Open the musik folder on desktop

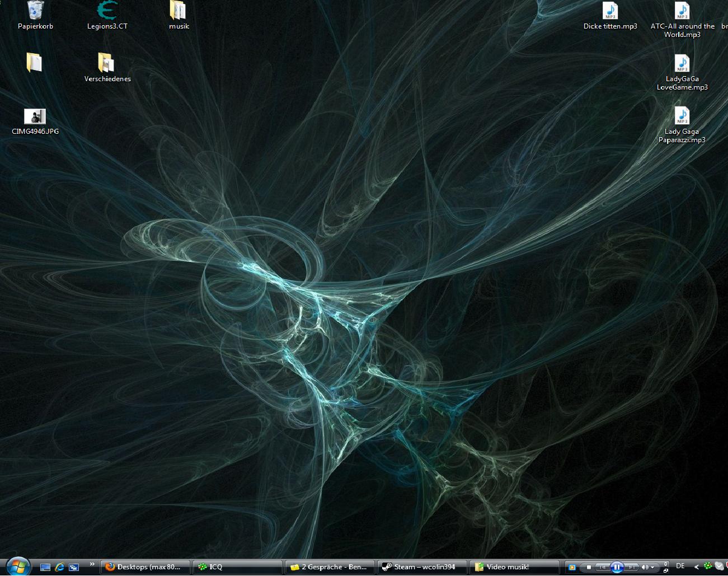tap(179, 11)
